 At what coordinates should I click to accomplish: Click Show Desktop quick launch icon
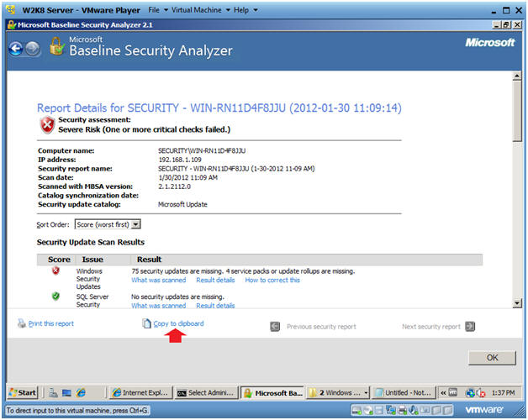tap(66, 393)
